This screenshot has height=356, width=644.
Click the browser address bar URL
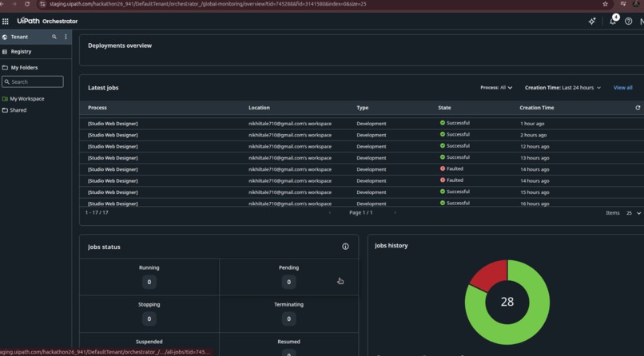(208, 4)
